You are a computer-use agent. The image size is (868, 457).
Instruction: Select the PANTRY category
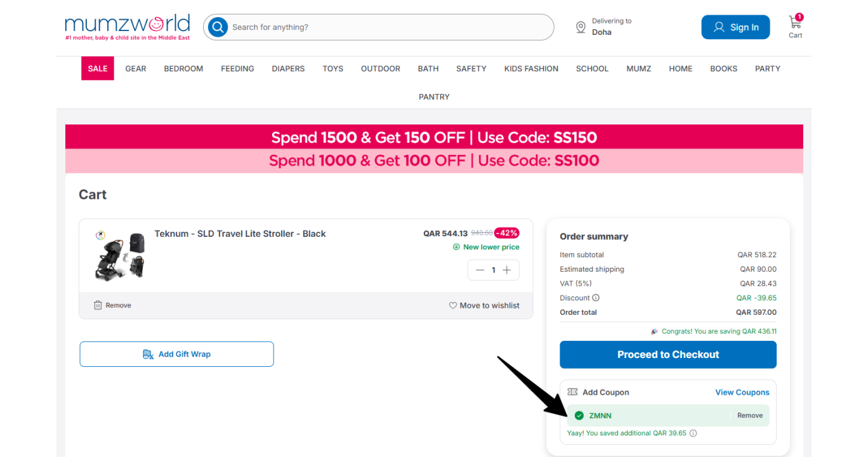pos(434,97)
